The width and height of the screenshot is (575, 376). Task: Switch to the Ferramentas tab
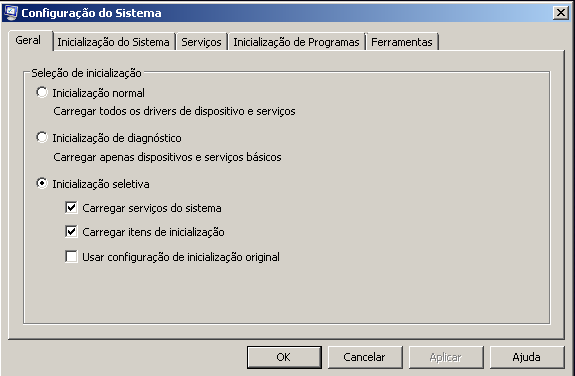coord(402,42)
